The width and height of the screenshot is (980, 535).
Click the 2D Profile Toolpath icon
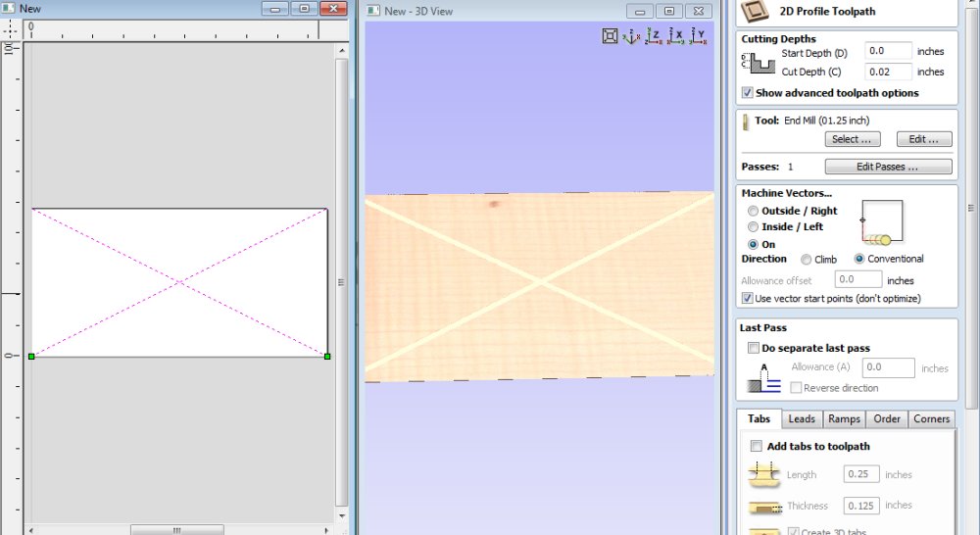tap(756, 12)
